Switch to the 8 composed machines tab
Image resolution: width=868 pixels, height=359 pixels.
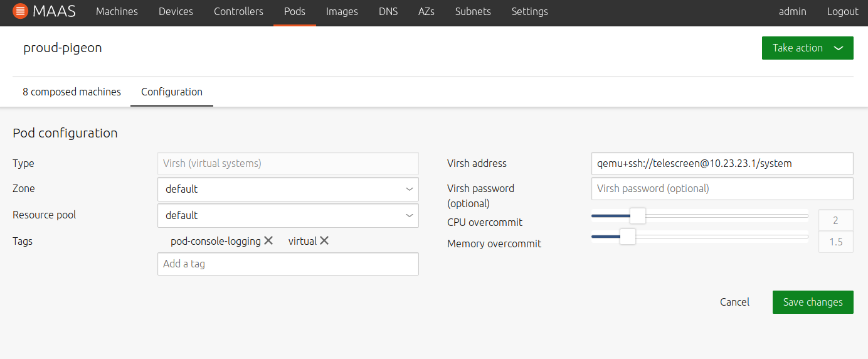(x=71, y=92)
